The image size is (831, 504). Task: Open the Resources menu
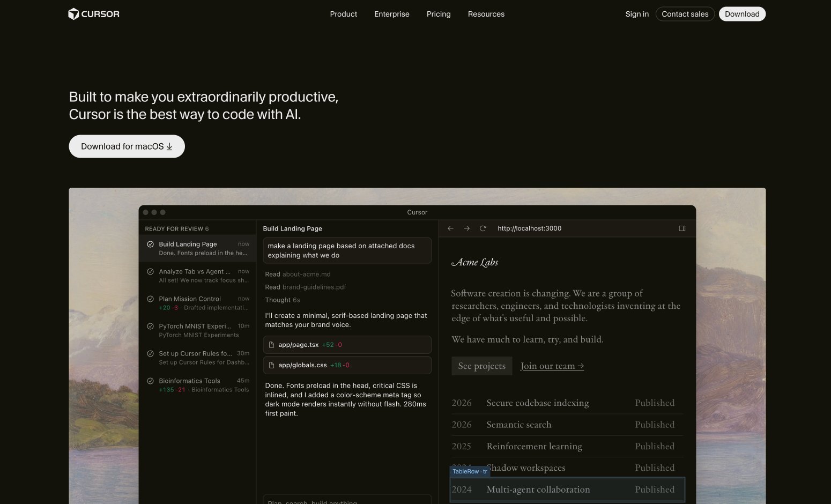tap(486, 14)
